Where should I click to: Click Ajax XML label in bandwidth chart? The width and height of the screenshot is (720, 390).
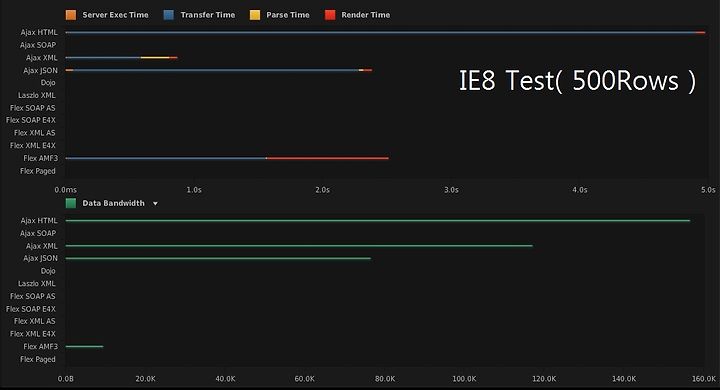pos(41,246)
